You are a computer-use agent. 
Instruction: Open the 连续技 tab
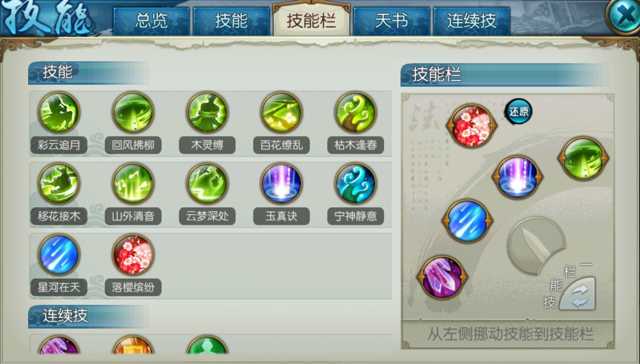point(471,21)
